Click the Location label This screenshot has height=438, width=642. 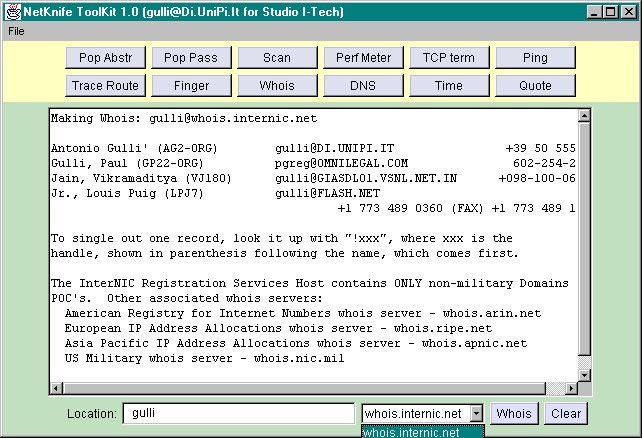pyautogui.click(x=92, y=413)
